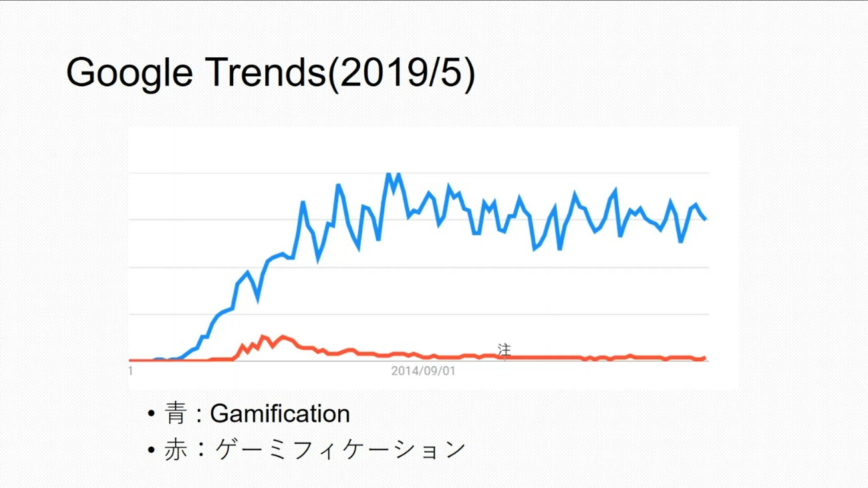Image resolution: width=868 pixels, height=488 pixels.
Task: Click the right end of red line
Action: coord(705,358)
